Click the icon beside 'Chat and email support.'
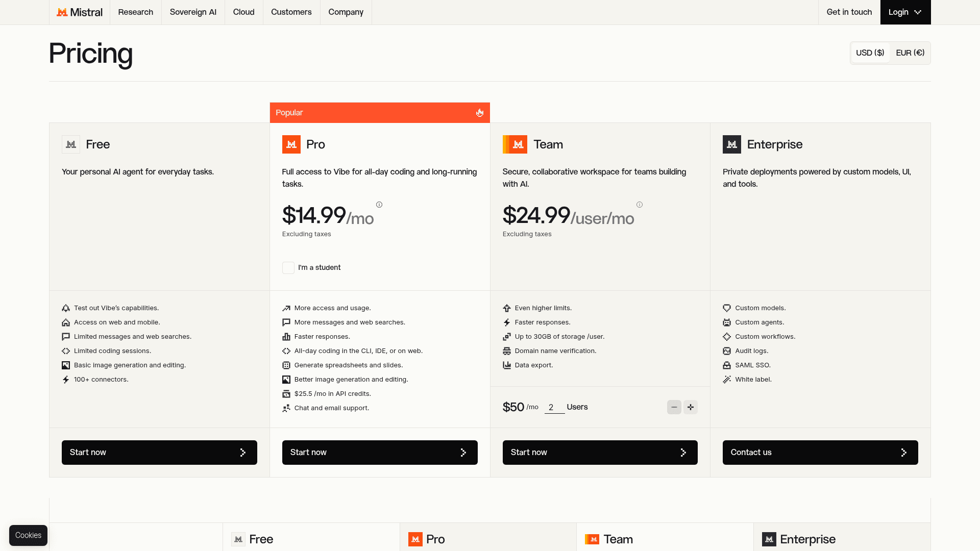The width and height of the screenshot is (980, 551). [x=286, y=408]
